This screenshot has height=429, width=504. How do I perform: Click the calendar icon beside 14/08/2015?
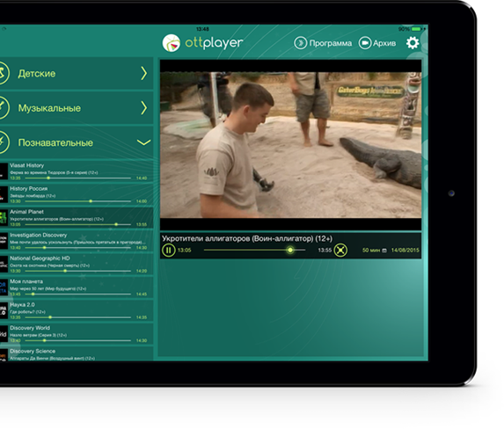click(384, 251)
